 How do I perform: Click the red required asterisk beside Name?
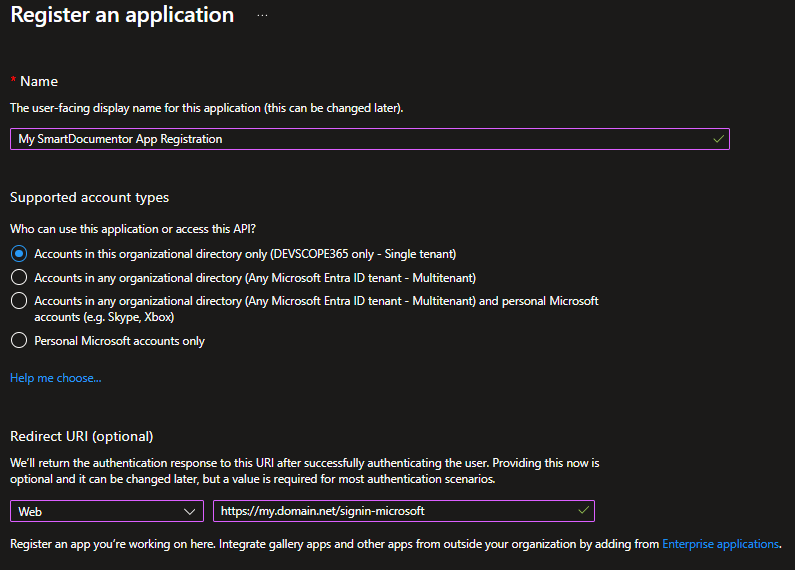click(14, 81)
